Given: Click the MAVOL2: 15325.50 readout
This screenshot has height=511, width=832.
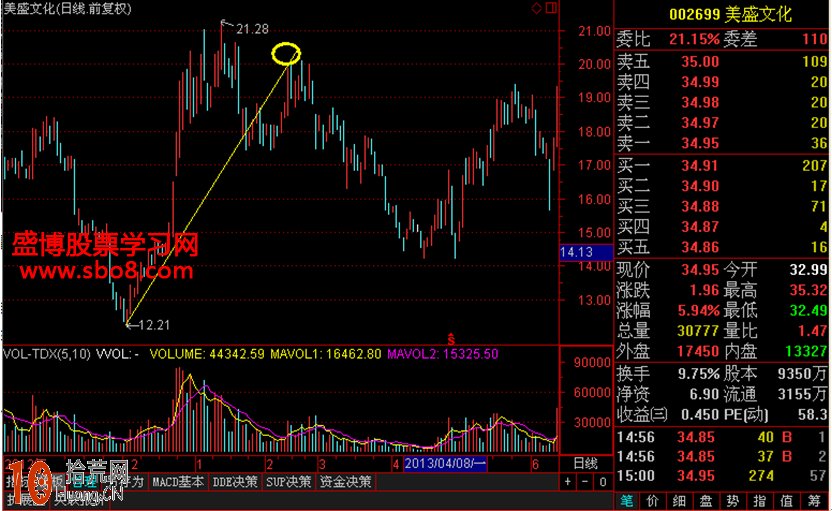Looking at the screenshot, I should tap(443, 354).
